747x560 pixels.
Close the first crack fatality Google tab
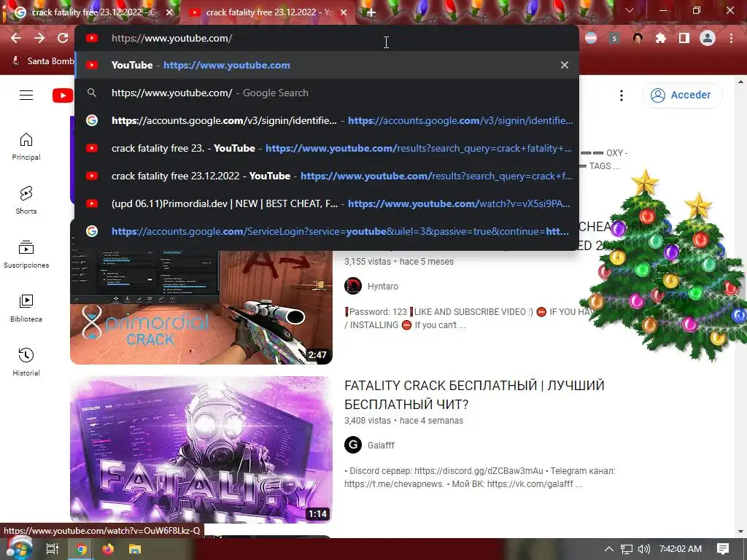coord(169,12)
